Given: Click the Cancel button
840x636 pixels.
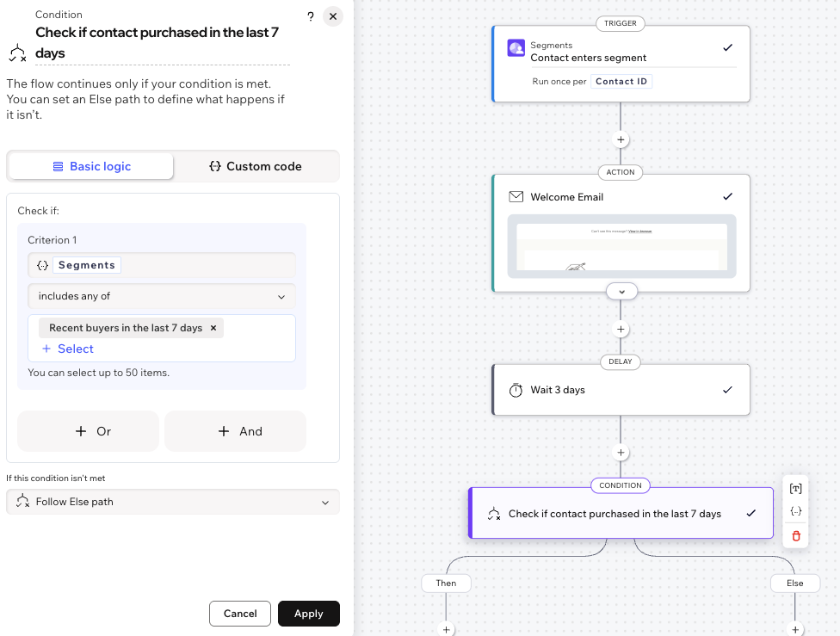Looking at the screenshot, I should [x=240, y=614].
